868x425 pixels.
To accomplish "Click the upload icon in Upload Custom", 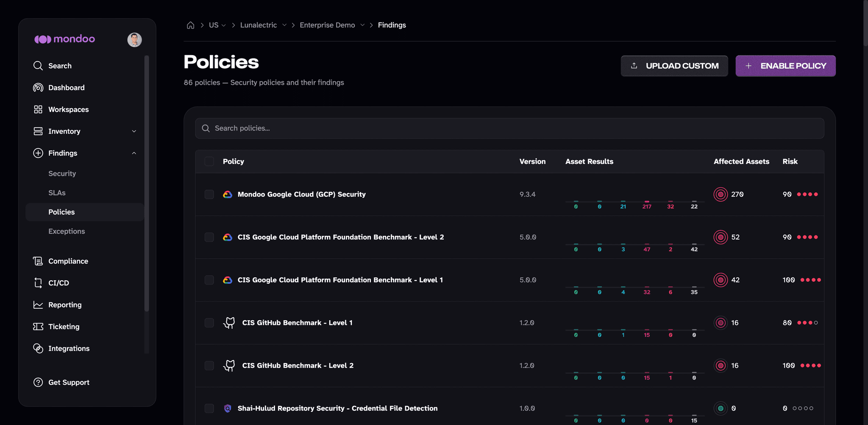I will (634, 66).
